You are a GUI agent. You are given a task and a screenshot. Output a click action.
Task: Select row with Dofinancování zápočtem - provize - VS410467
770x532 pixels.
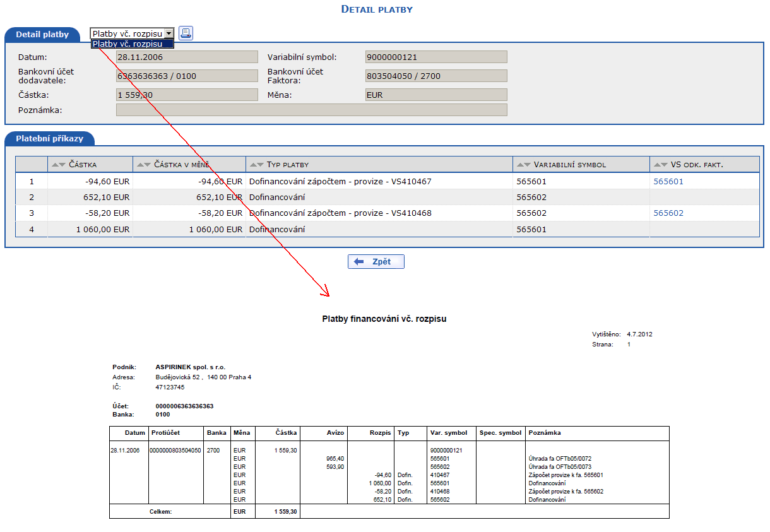[x=388, y=181]
